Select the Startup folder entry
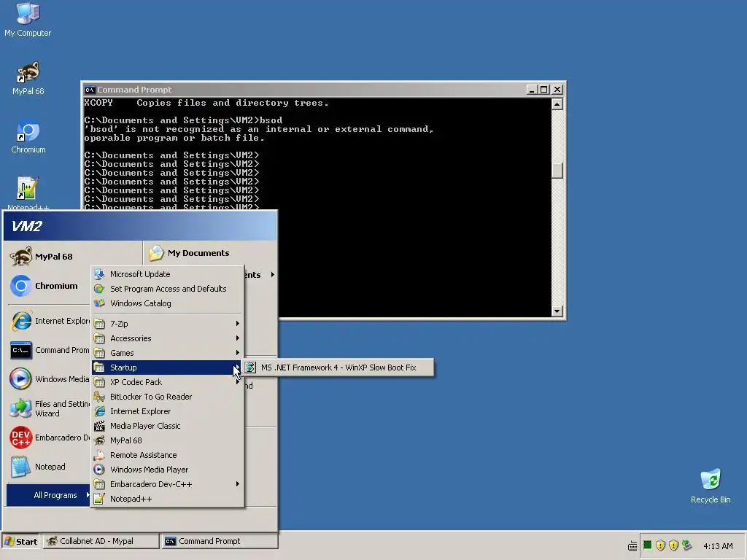Screen dimensions: 747x560 (168, 367)
